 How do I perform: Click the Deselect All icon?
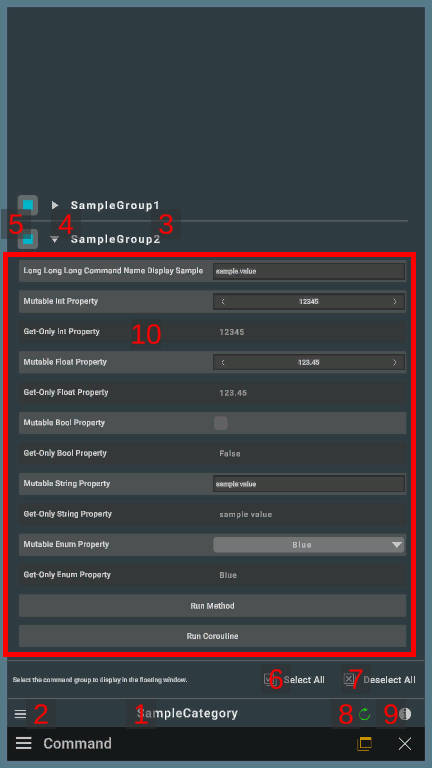click(351, 679)
